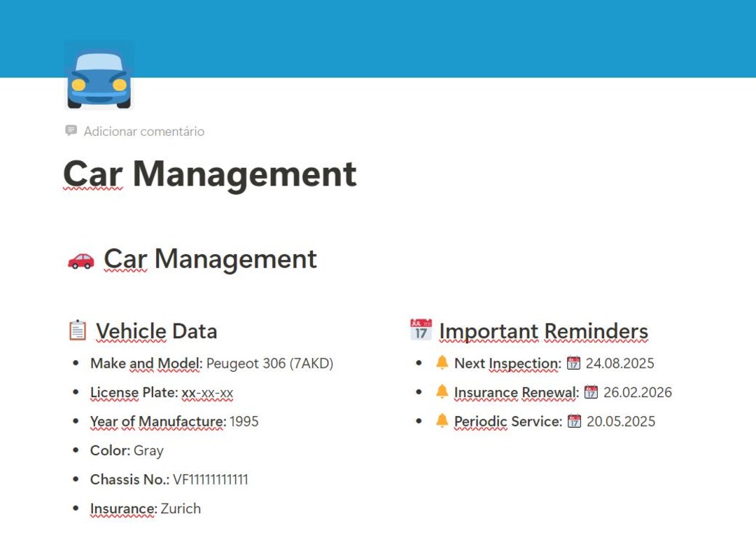Click the clipboard icon beside Vehicle Data

78,331
